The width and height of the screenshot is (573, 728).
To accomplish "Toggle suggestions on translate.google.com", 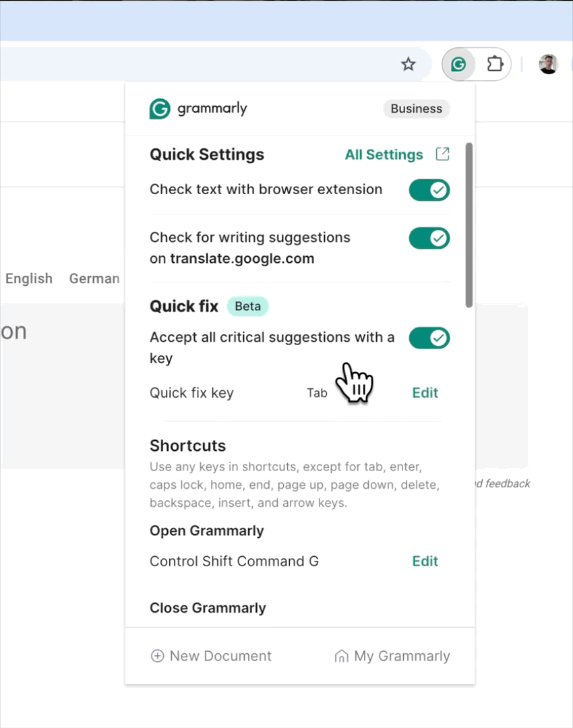I will pyautogui.click(x=429, y=238).
